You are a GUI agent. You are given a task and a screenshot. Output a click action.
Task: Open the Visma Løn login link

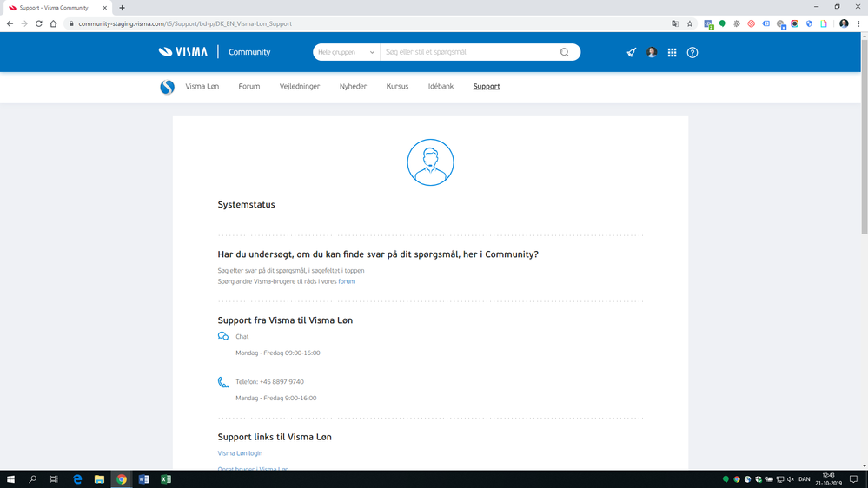[240, 453]
